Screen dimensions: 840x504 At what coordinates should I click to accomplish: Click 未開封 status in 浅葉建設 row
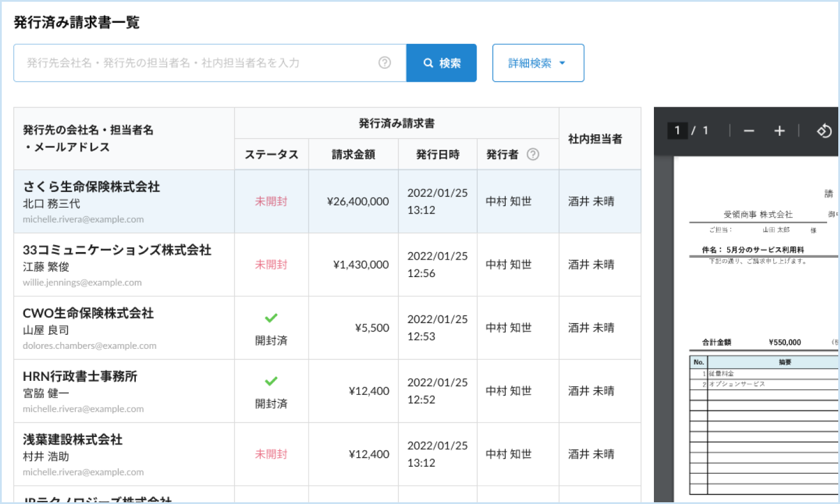tap(271, 454)
